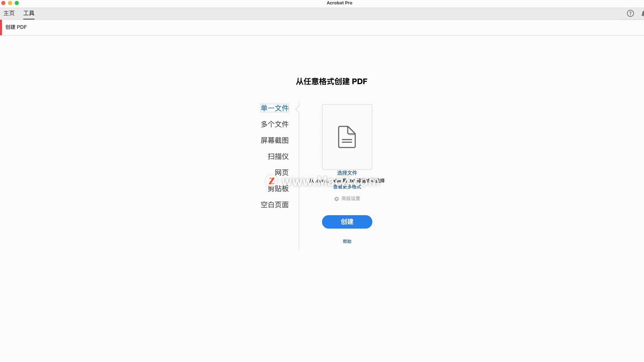Open the 查看更多格式 link
This screenshot has width=644, height=362.
coord(347,187)
